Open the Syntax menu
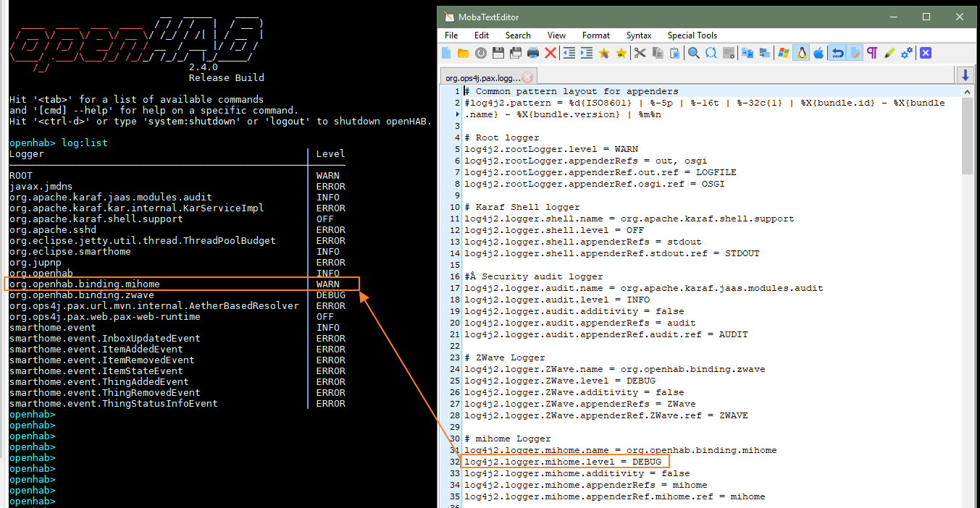Image resolution: width=980 pixels, height=508 pixels. pyautogui.click(x=638, y=35)
